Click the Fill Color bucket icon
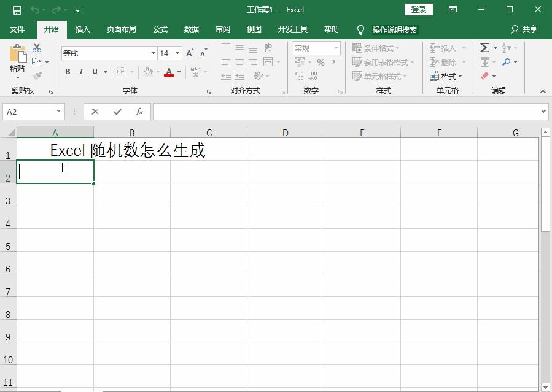Image resolution: width=552 pixels, height=392 pixels. pos(148,72)
